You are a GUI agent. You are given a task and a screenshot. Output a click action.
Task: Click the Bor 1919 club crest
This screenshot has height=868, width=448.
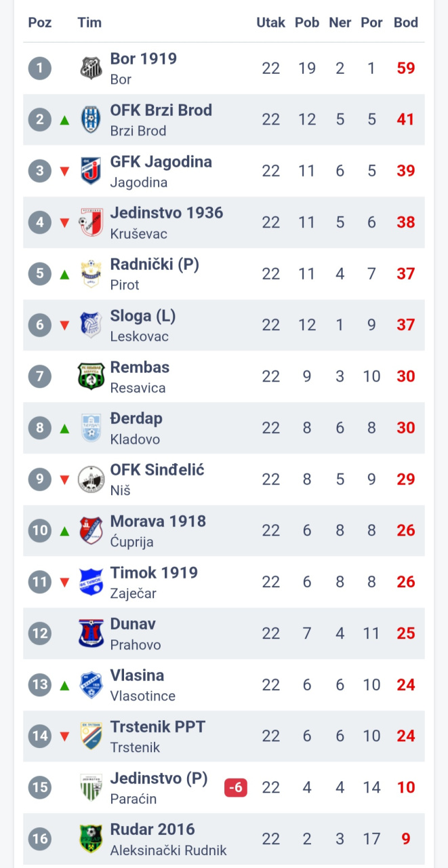(91, 68)
